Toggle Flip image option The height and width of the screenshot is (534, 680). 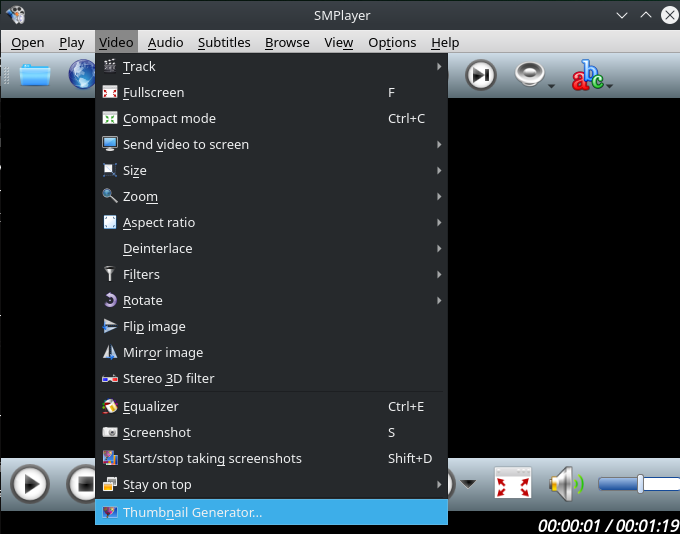pyautogui.click(x=271, y=327)
